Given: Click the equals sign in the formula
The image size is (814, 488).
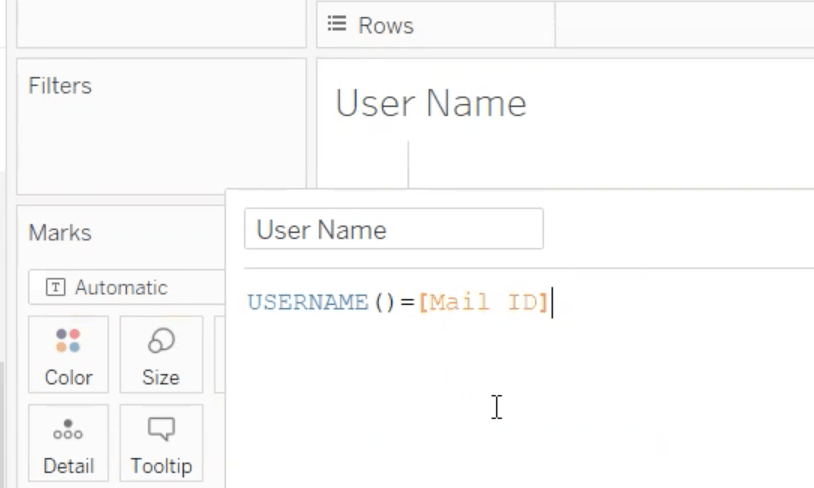Looking at the screenshot, I should pos(407,302).
